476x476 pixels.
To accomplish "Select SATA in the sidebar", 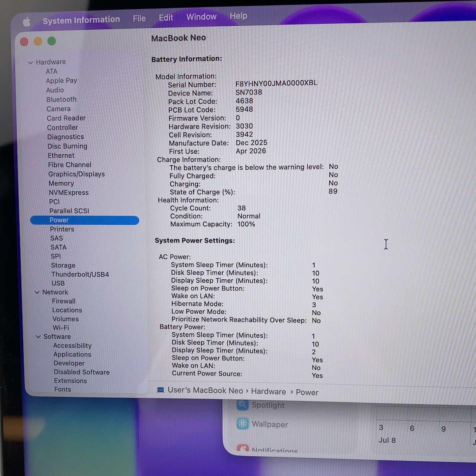I will click(59, 247).
